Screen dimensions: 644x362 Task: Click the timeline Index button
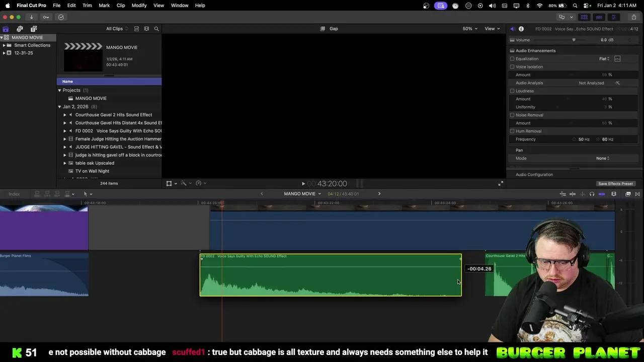[14, 194]
